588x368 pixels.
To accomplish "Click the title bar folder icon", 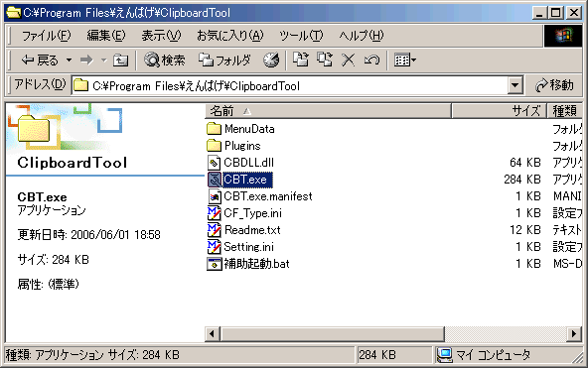I will (14, 12).
